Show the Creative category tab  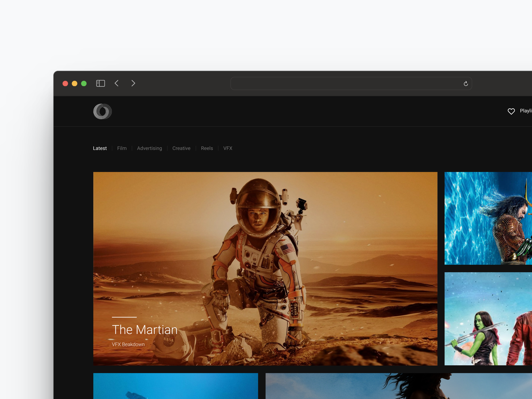181,148
